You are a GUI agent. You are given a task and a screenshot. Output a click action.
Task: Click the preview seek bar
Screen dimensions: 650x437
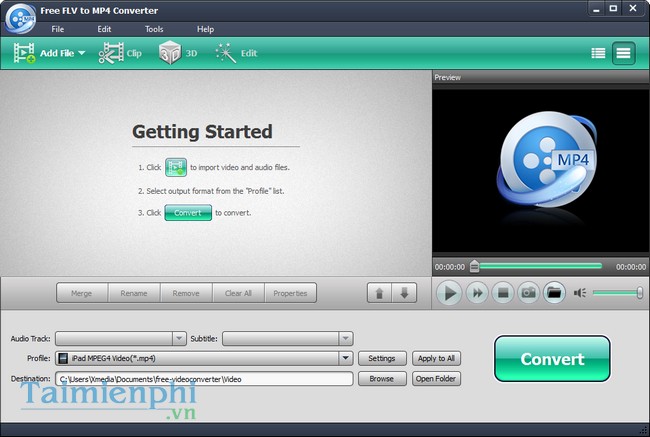click(540, 266)
